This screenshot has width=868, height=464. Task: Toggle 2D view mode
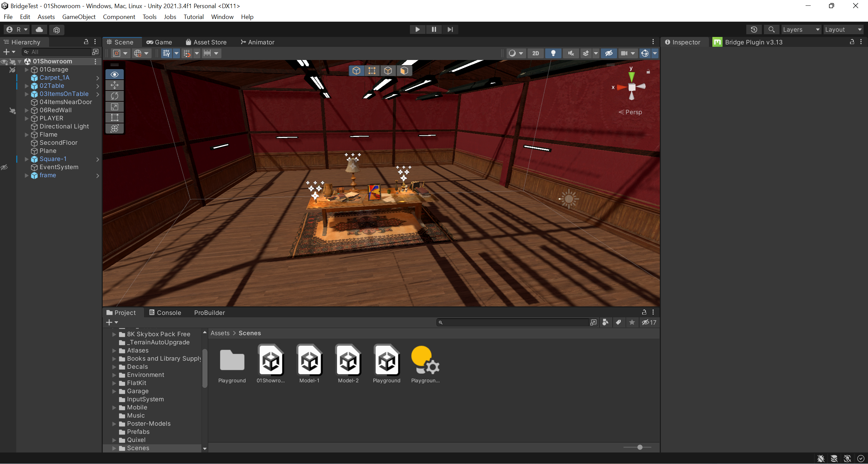pyautogui.click(x=535, y=53)
